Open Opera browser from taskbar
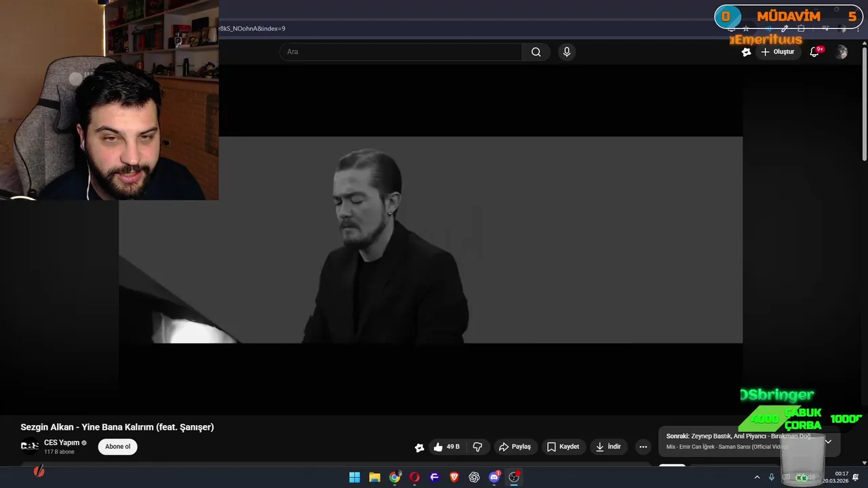868x488 pixels. point(414,477)
